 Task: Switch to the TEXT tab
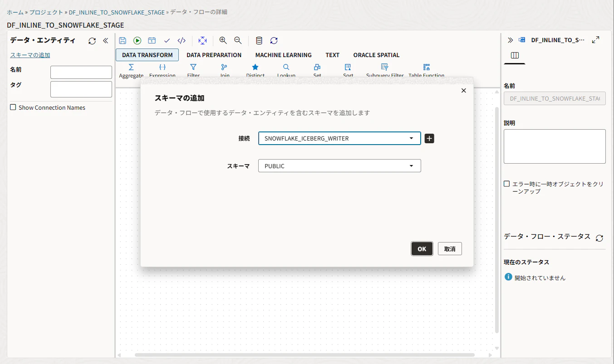[333, 55]
